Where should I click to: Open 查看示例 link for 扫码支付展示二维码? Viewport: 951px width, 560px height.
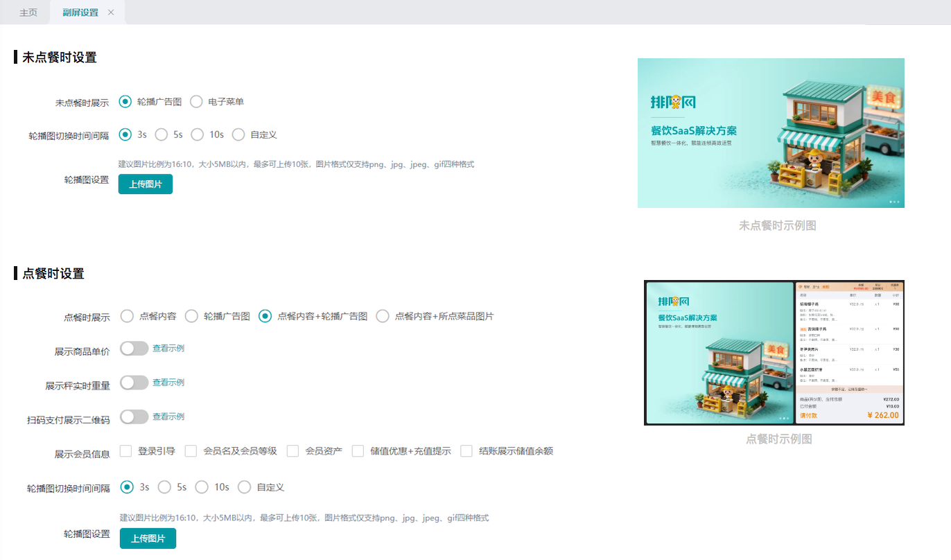click(168, 417)
